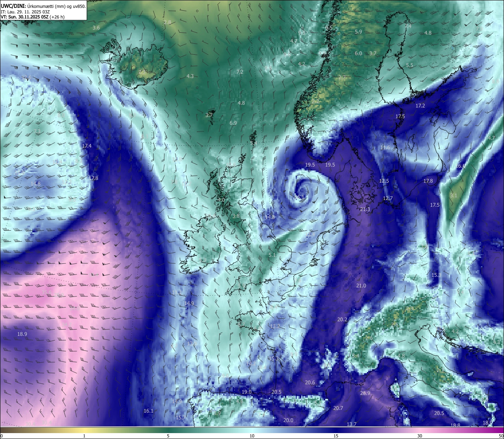Click the 5.9 value over Scandinavia
The width and height of the screenshot is (504, 439).
tap(358, 31)
